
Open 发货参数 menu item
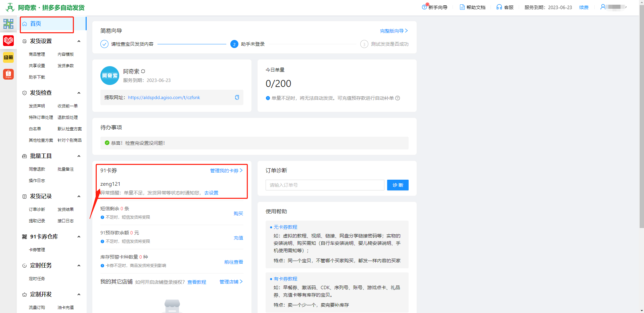tap(65, 65)
